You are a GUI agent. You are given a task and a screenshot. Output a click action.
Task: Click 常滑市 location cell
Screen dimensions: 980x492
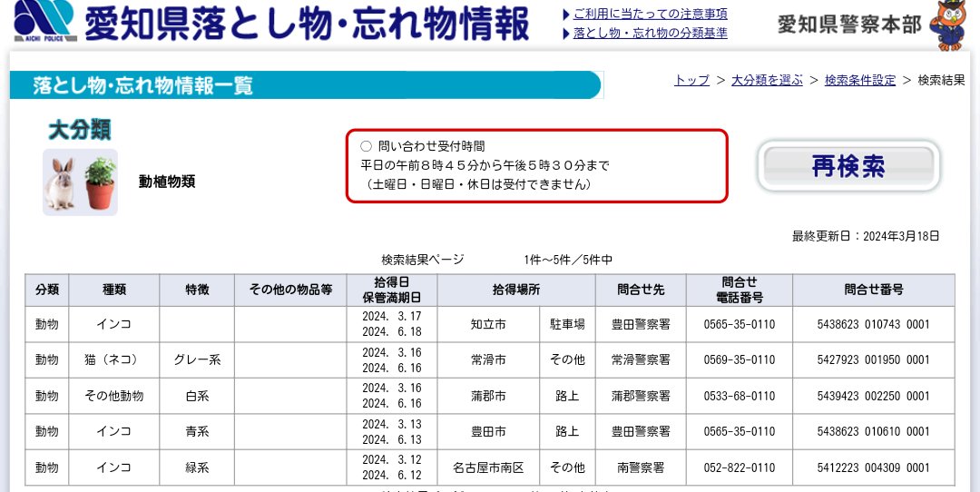pyautogui.click(x=488, y=360)
